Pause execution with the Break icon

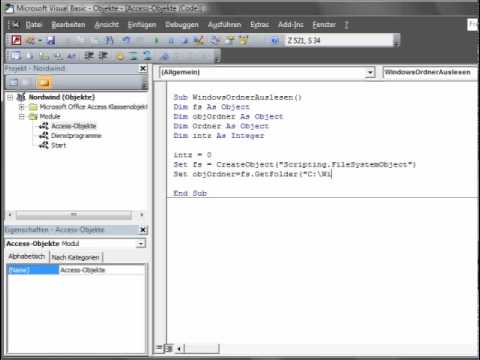click(x=171, y=41)
